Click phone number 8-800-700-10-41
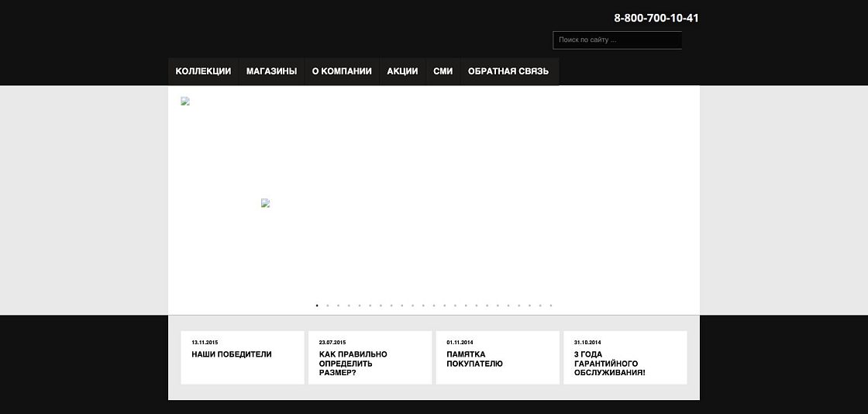This screenshot has width=868, height=414. [656, 18]
